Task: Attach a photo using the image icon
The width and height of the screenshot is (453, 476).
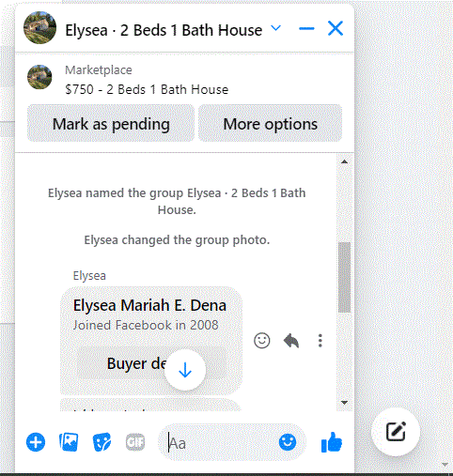Action: (69, 442)
